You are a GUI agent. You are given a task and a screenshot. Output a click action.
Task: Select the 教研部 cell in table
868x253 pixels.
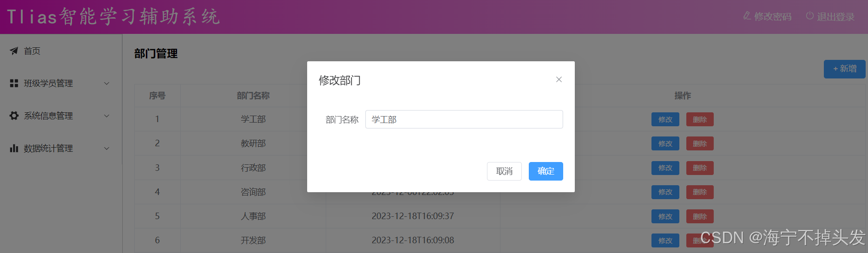(253, 143)
